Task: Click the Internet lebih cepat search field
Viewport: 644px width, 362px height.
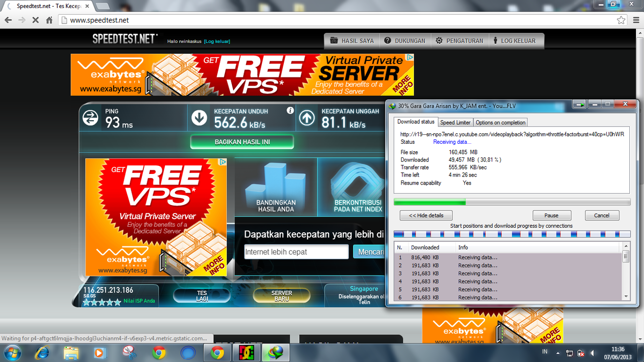Action: 296,252
